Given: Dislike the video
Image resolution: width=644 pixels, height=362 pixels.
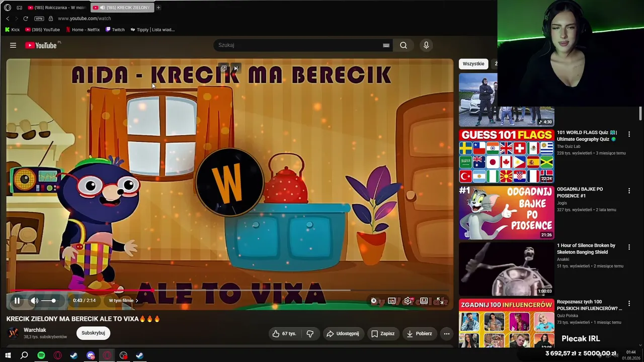Looking at the screenshot, I should [x=310, y=333].
